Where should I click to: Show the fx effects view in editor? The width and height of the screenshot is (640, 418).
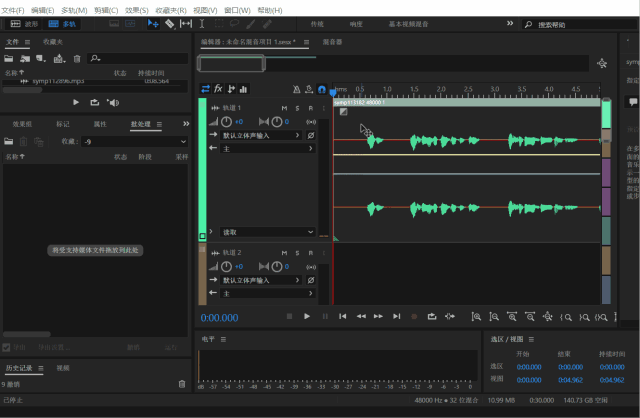pyautogui.click(x=218, y=89)
